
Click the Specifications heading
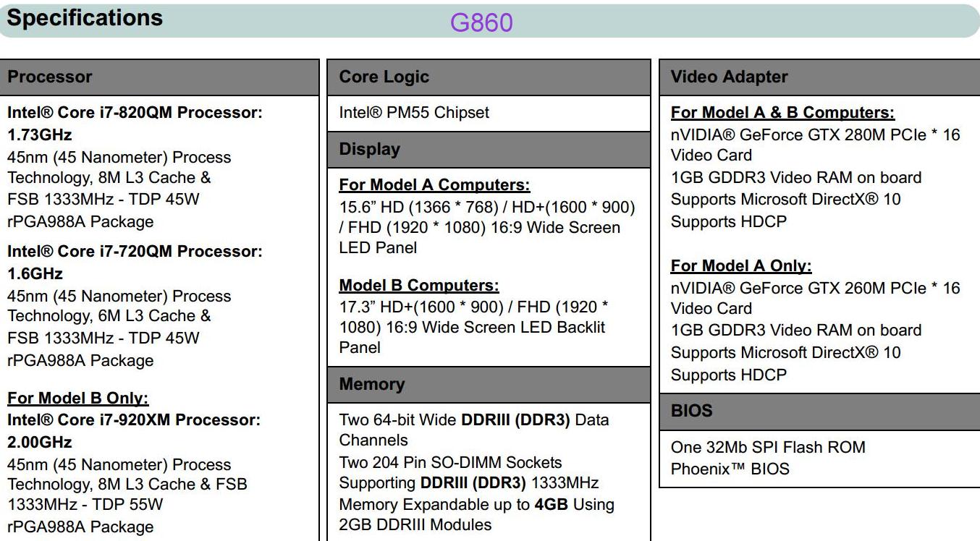coord(85,18)
